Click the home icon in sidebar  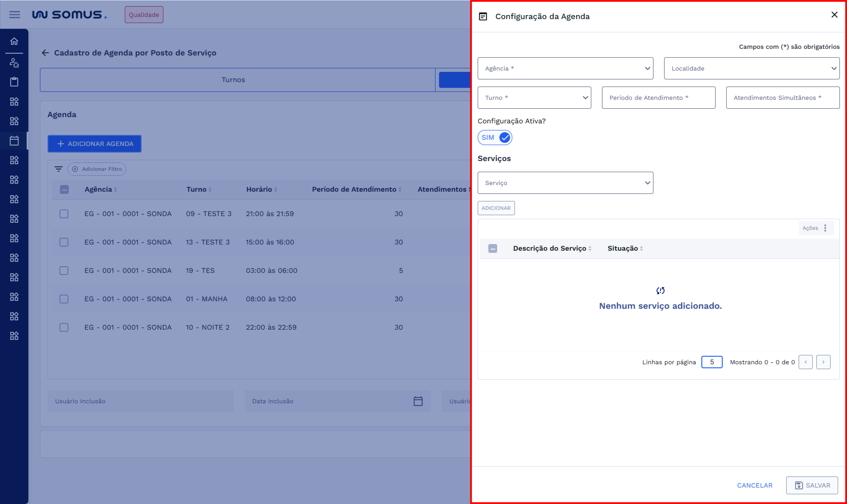(14, 41)
